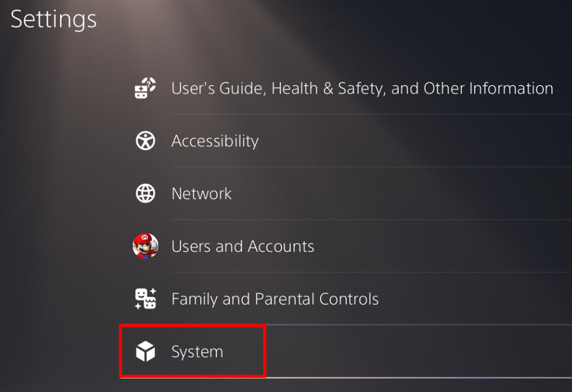Click the Family and Parental Controls faces icon
Viewport: 572px width, 392px height.
[145, 299]
